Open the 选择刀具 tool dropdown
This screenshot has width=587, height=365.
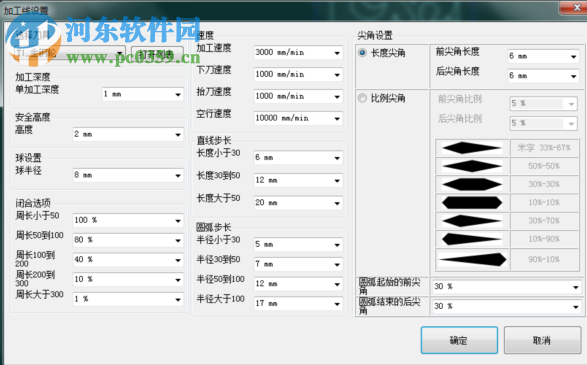pos(70,53)
